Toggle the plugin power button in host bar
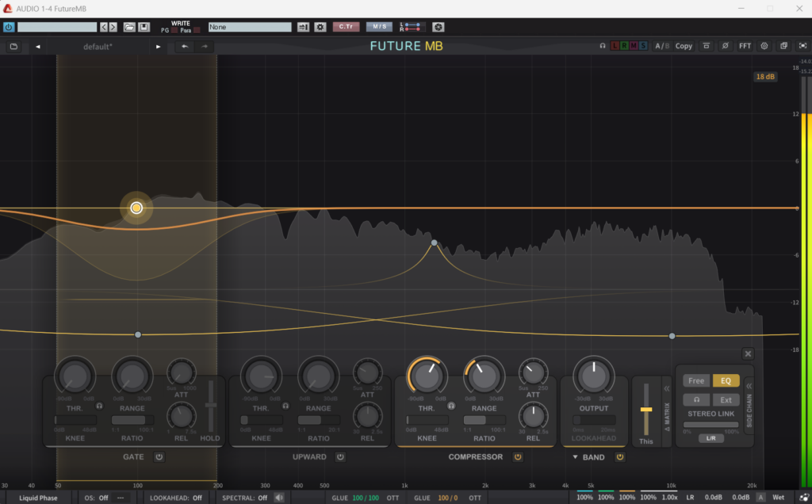This screenshot has height=504, width=812. coord(9,27)
